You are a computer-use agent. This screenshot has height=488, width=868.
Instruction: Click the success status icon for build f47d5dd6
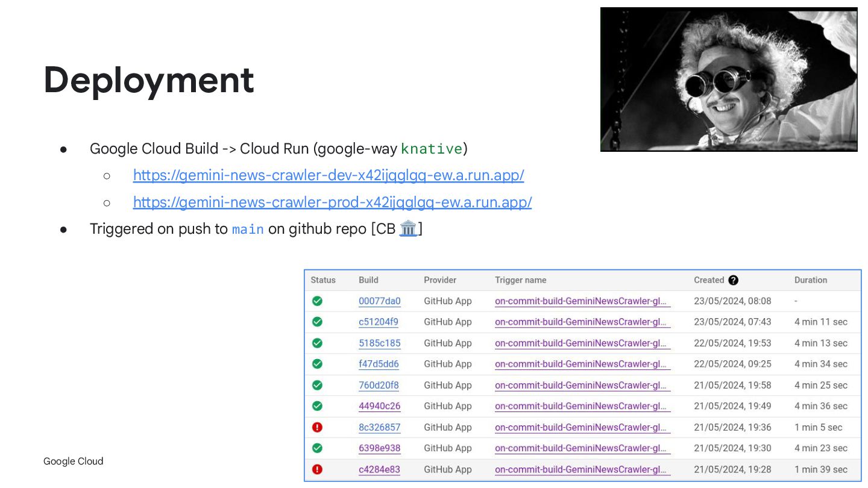click(317, 364)
